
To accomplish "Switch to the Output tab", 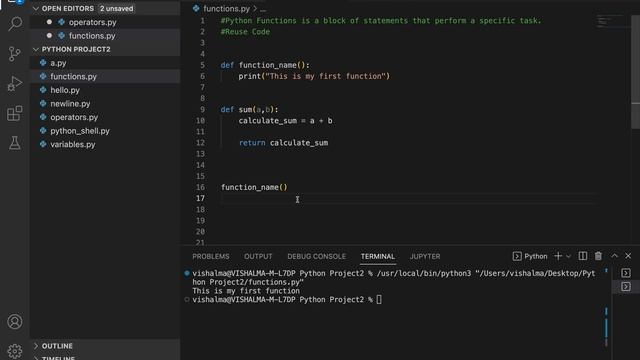I will click(258, 256).
